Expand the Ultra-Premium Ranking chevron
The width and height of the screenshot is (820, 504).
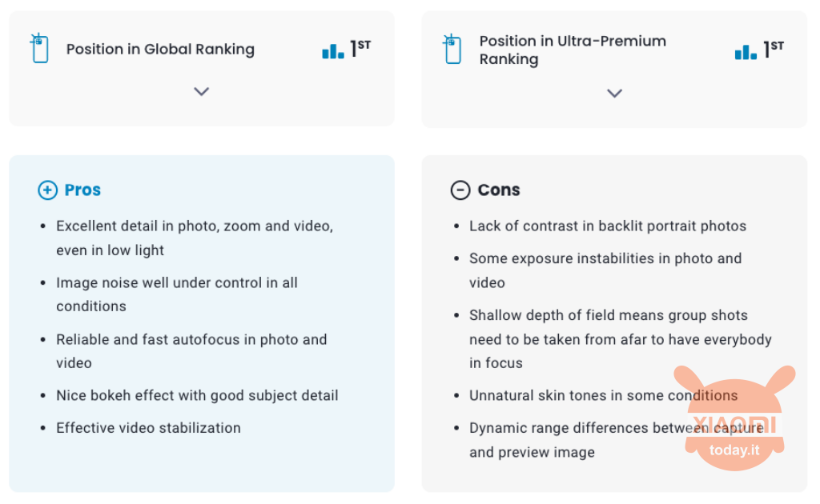(x=614, y=94)
